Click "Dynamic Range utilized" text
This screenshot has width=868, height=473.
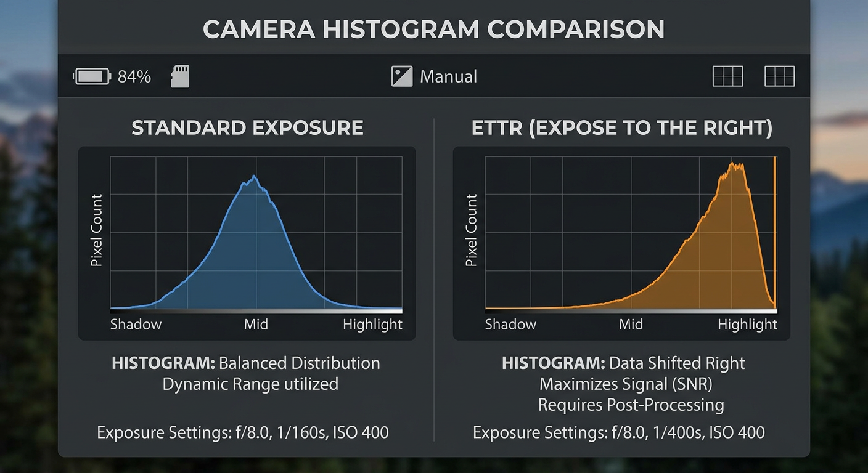[x=250, y=384]
